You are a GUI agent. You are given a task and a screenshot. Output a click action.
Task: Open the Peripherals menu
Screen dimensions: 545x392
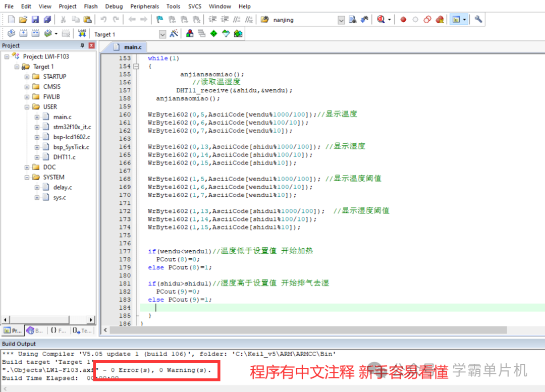click(145, 6)
